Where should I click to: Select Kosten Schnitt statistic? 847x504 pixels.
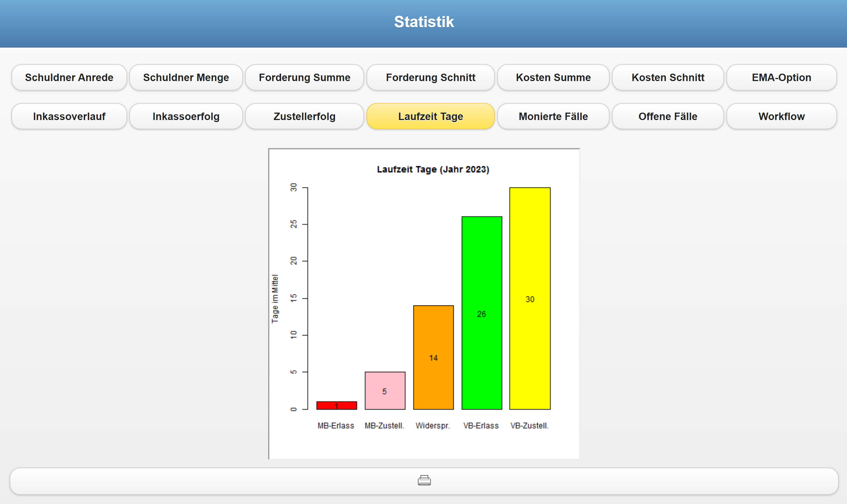coord(667,77)
